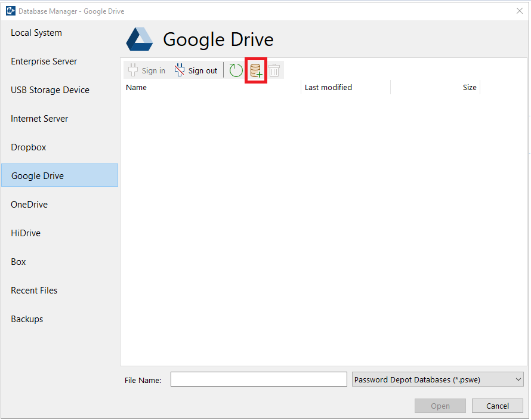Click the Sign out toolbar button
531x420 pixels.
pyautogui.click(x=196, y=70)
